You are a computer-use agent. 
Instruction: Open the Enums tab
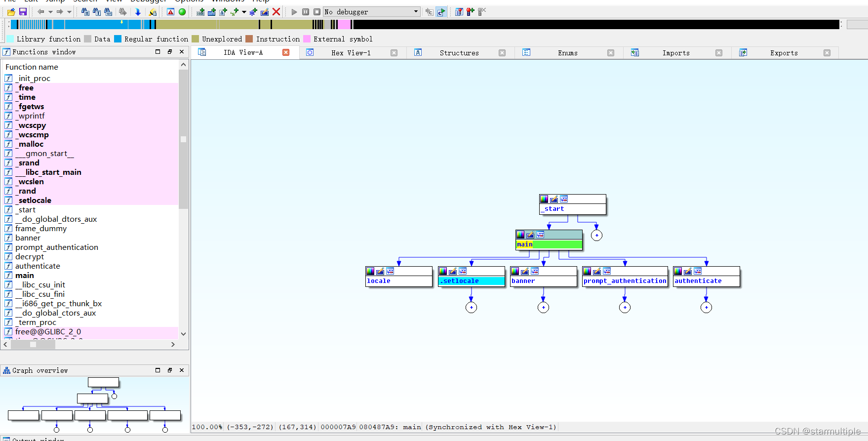click(x=568, y=53)
